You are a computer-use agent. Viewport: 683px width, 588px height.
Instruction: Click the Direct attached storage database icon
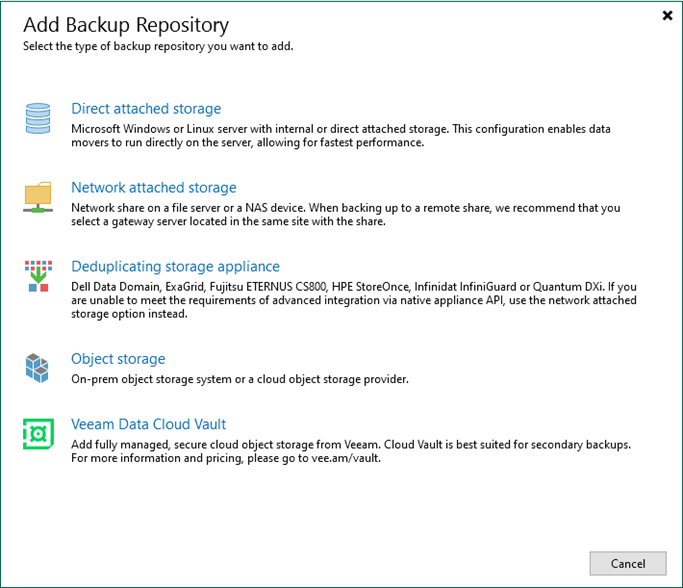click(38, 118)
